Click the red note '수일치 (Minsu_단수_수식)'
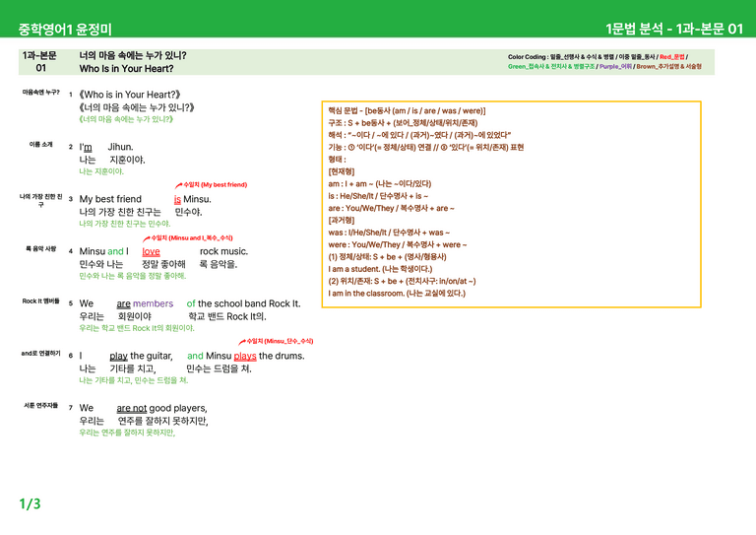This screenshot has width=756, height=535. click(x=280, y=341)
